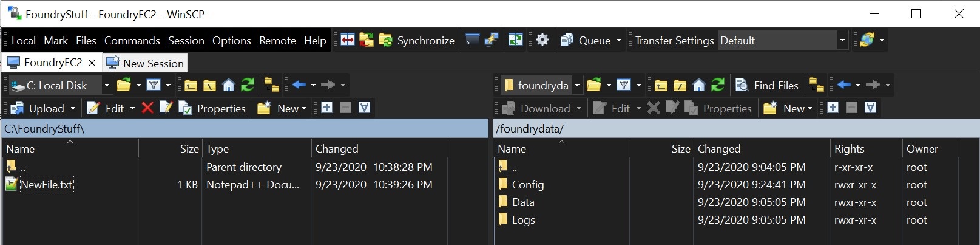
Task: Open the C: Local Disk drive dropdown
Action: pyautogui.click(x=60, y=85)
